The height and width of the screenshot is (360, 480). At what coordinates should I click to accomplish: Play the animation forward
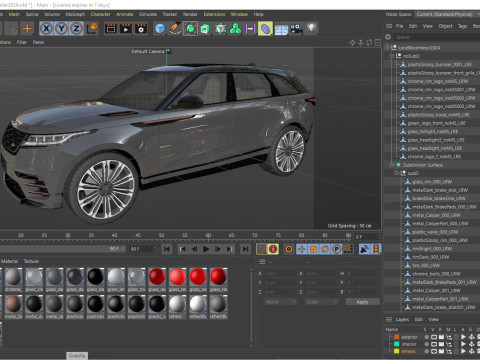(206, 249)
